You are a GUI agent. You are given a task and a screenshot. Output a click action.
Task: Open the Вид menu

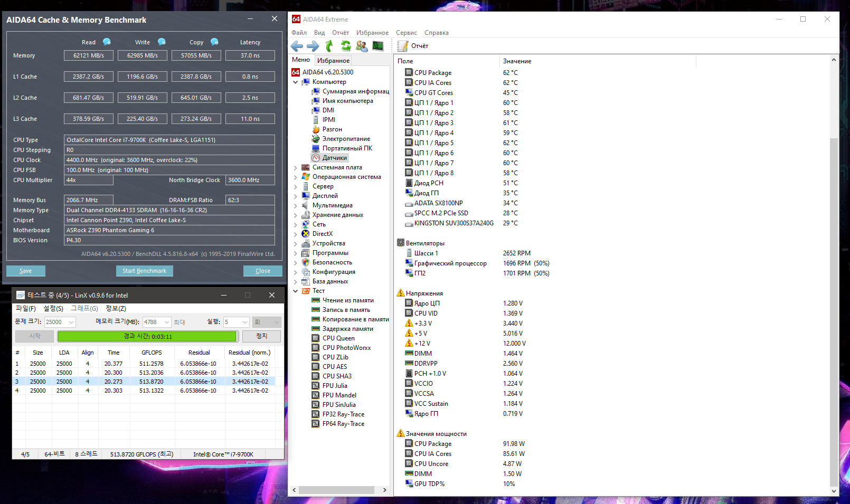click(x=319, y=33)
